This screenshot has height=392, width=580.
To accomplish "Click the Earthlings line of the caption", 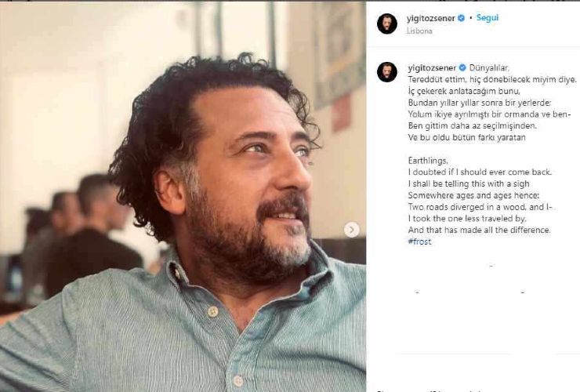I will click(x=429, y=160).
